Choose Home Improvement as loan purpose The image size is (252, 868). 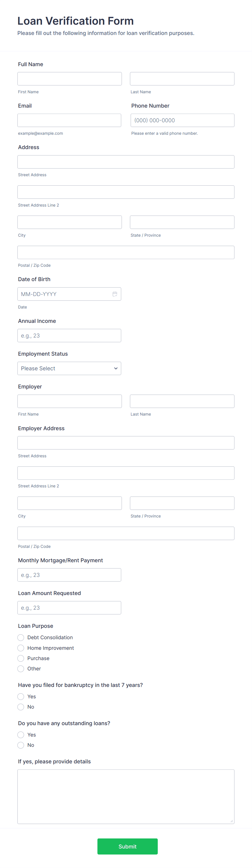(x=21, y=648)
